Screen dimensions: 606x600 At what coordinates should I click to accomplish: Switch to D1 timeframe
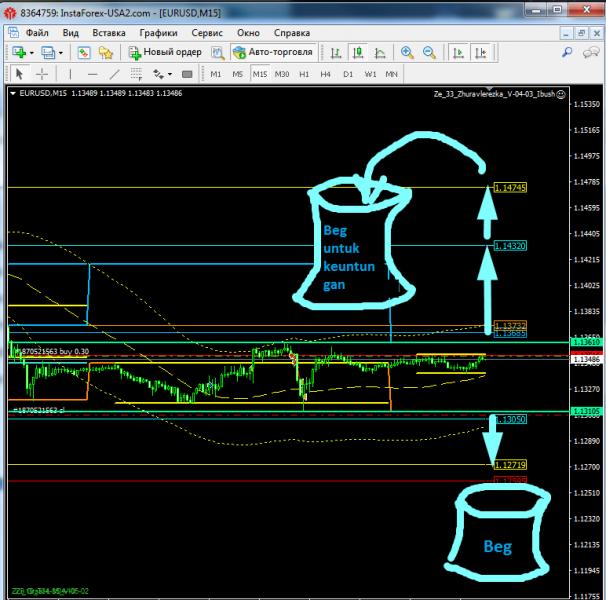(348, 74)
